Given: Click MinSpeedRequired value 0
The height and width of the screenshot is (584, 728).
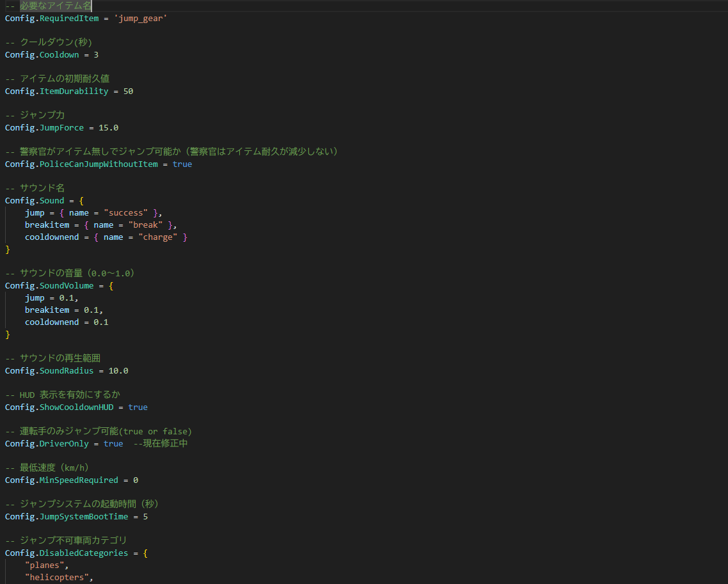Looking at the screenshot, I should pos(136,480).
